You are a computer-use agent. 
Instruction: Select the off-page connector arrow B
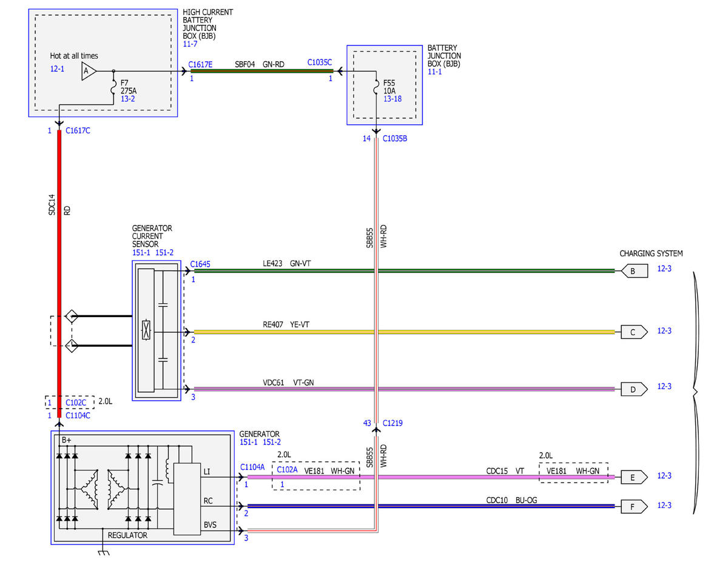pyautogui.click(x=633, y=271)
